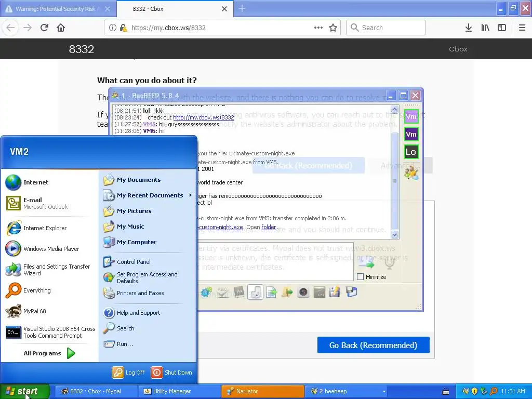This screenshot has width=532, height=399.
Task: Toggle BeeBEEP spell-check ABC icon
Action: (222, 292)
